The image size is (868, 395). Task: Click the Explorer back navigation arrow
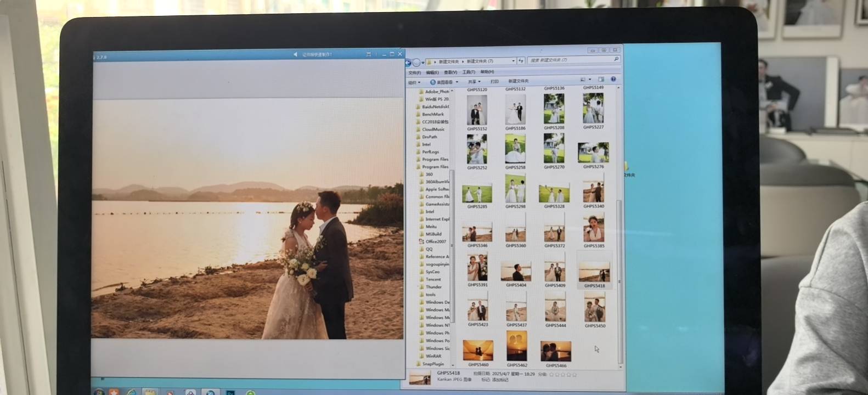tap(408, 63)
